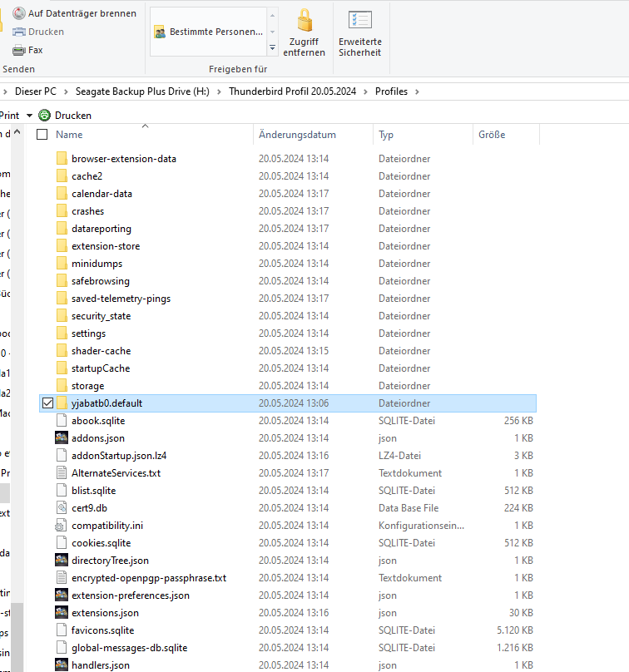
Task: Select the global-messages-db.sqlite file row
Action: pyautogui.click(x=129, y=648)
